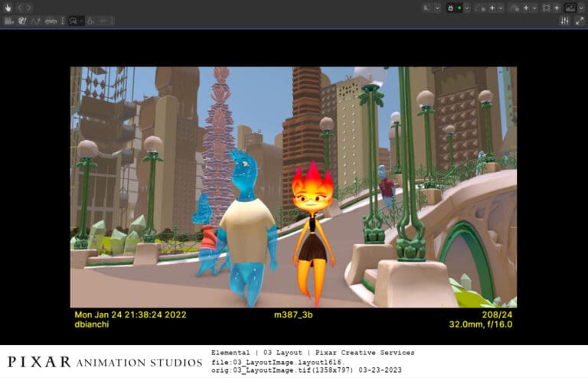The width and height of the screenshot is (588, 378).
Task: Click the columns grid icon in second toolbar row
Action: (8, 21)
